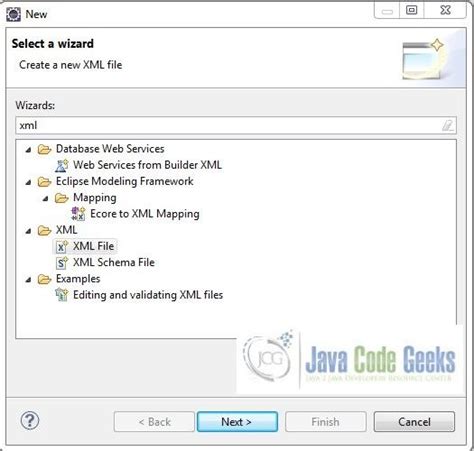The height and width of the screenshot is (451, 474).
Task: Click the Eclipse Modeling Framework folder label
Action: click(x=124, y=181)
